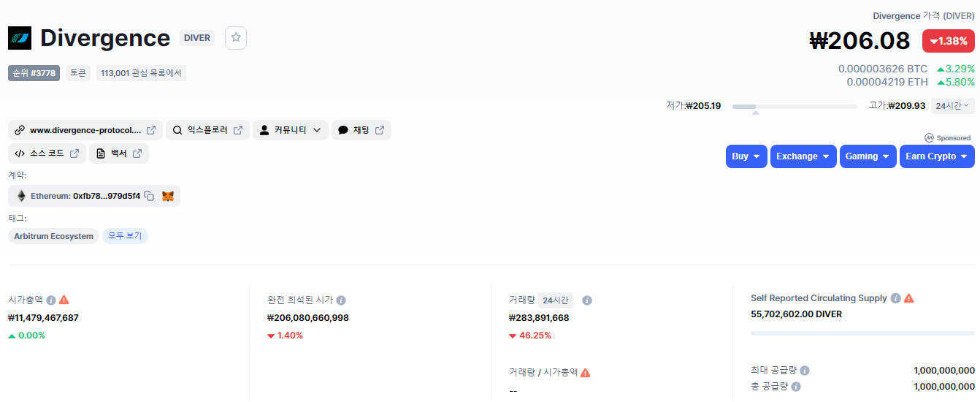Show info for 완전 희석된 시가
Image resolution: width=980 pixels, height=402 pixels.
[x=341, y=300]
